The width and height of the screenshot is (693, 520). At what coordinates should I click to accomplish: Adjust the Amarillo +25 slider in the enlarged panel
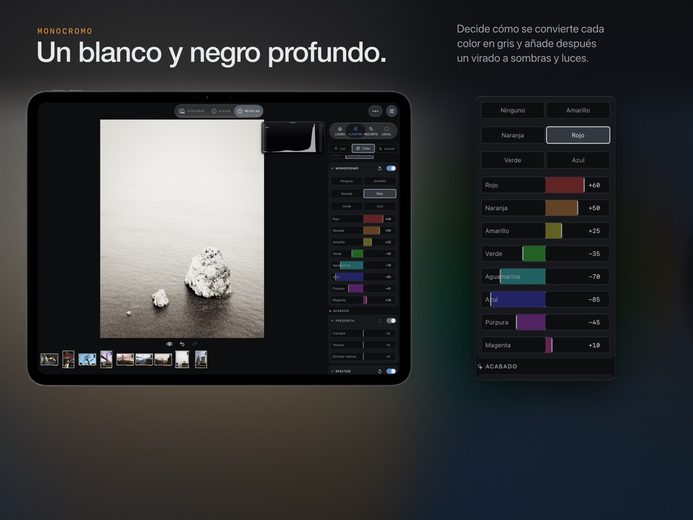coord(545,231)
